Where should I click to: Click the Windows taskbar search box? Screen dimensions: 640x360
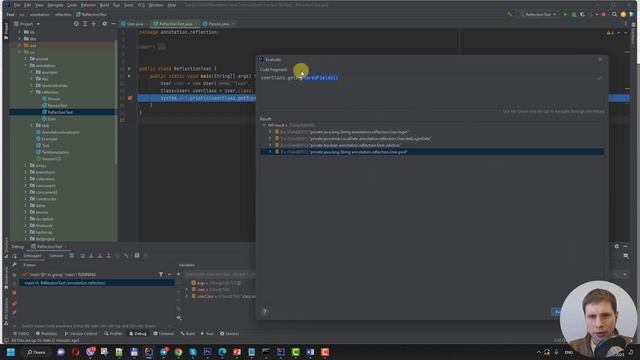[x=37, y=352]
